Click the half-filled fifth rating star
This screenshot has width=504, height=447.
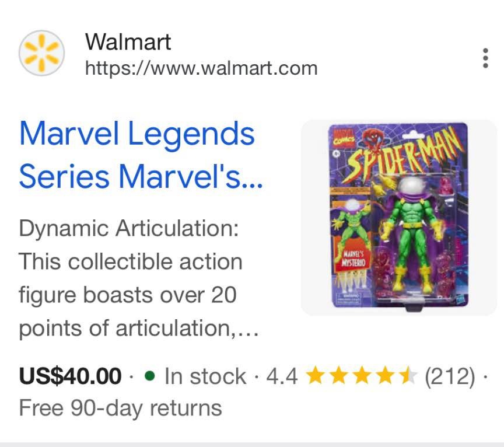click(408, 375)
